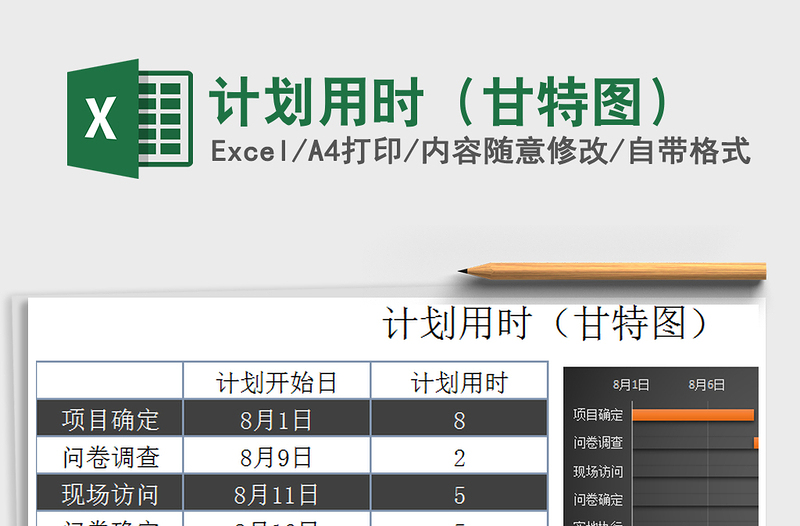800x526 pixels.
Task: Click the 项目确定 label in Gantt chart
Action: (598, 415)
